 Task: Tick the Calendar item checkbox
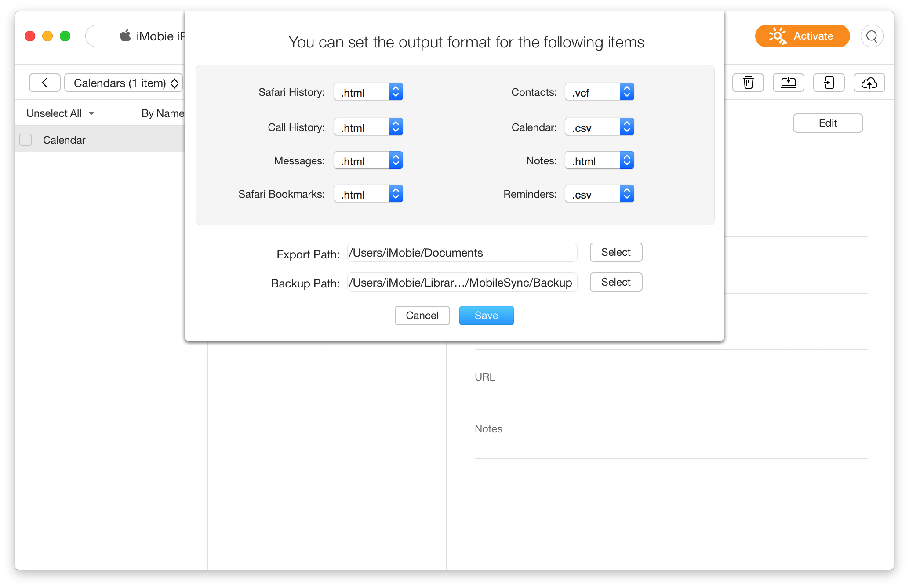click(x=26, y=140)
